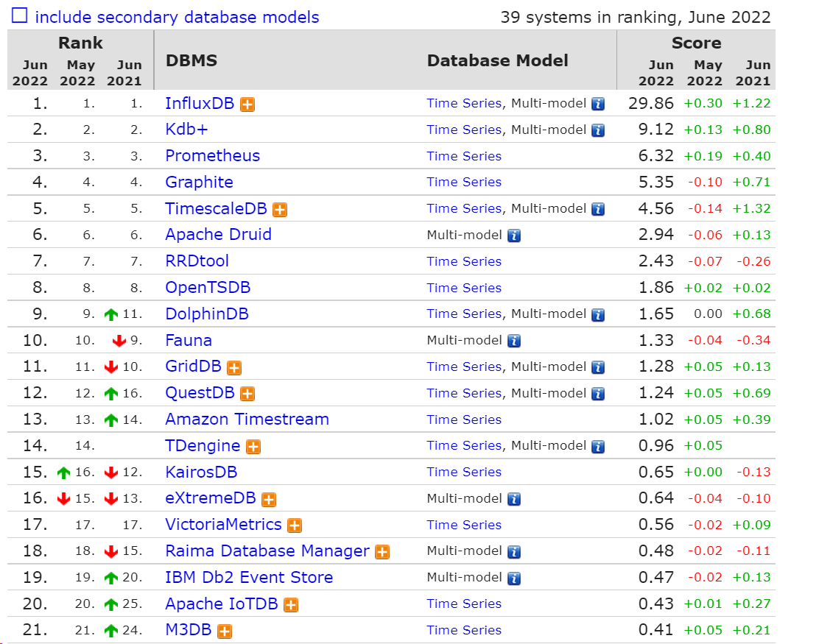Image resolution: width=833 pixels, height=644 pixels.
Task: Open the Amazon Timestream link
Action: click(247, 420)
